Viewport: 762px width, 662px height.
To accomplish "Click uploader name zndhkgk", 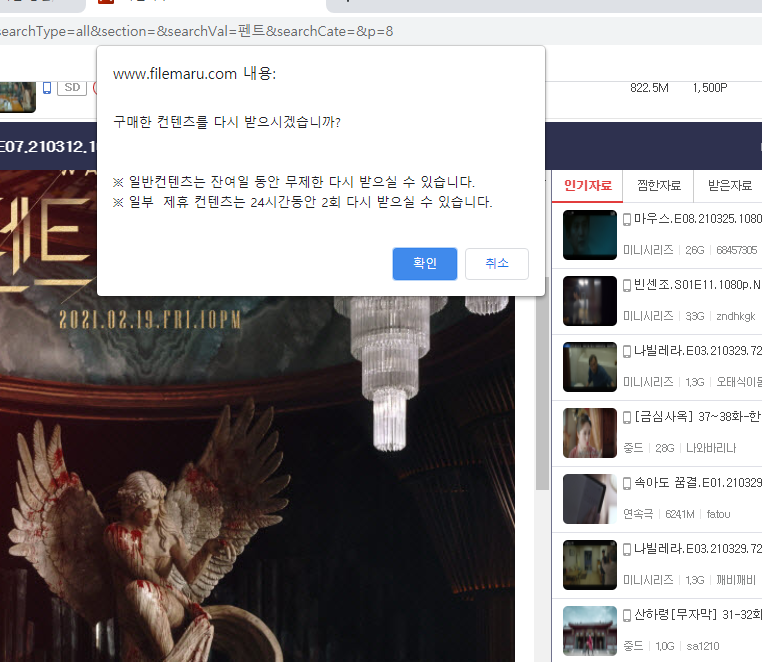I will [x=735, y=316].
